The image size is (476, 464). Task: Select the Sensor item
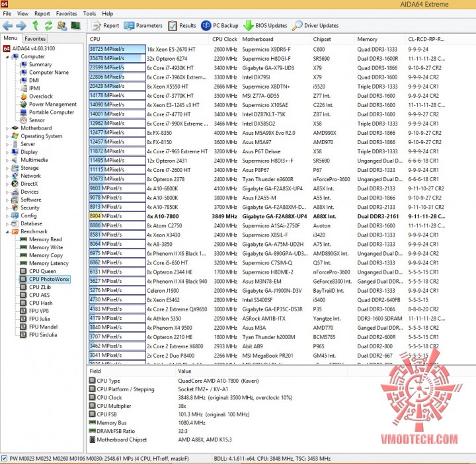[33, 120]
